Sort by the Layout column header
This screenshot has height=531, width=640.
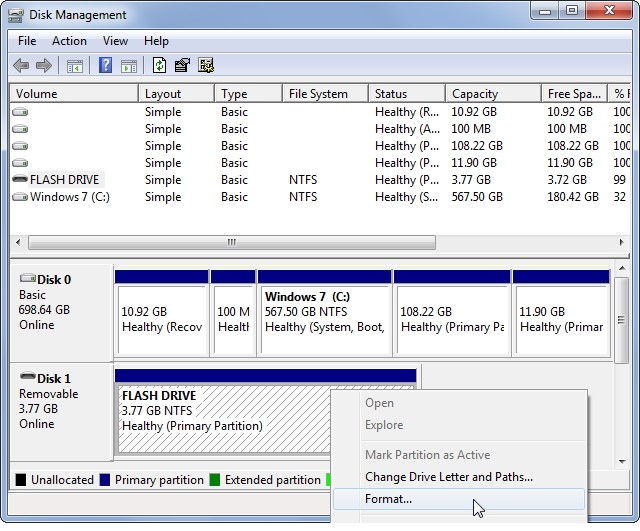coord(176,94)
